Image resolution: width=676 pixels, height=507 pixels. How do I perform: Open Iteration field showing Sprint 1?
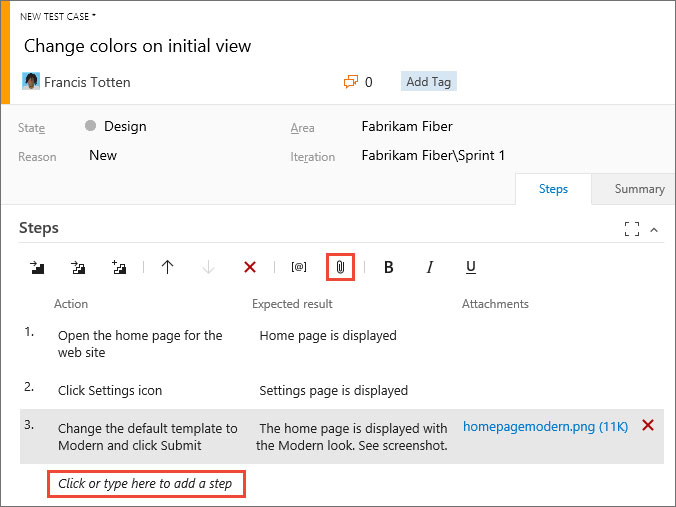[433, 155]
